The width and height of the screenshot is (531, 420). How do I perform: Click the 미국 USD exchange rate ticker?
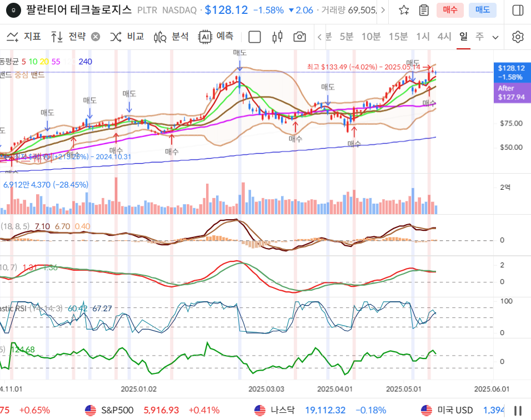pos(463,410)
